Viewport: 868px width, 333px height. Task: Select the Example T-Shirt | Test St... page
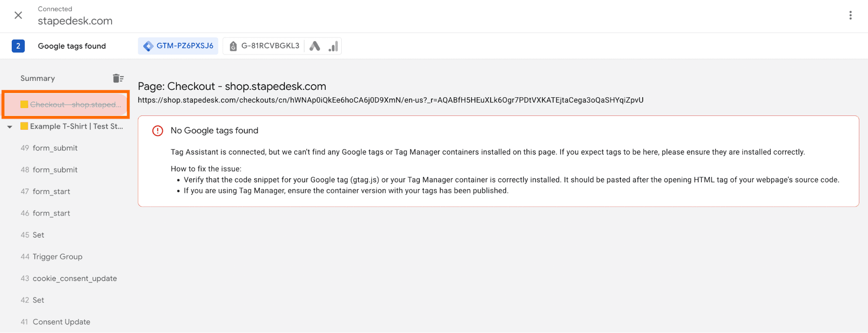click(76, 126)
